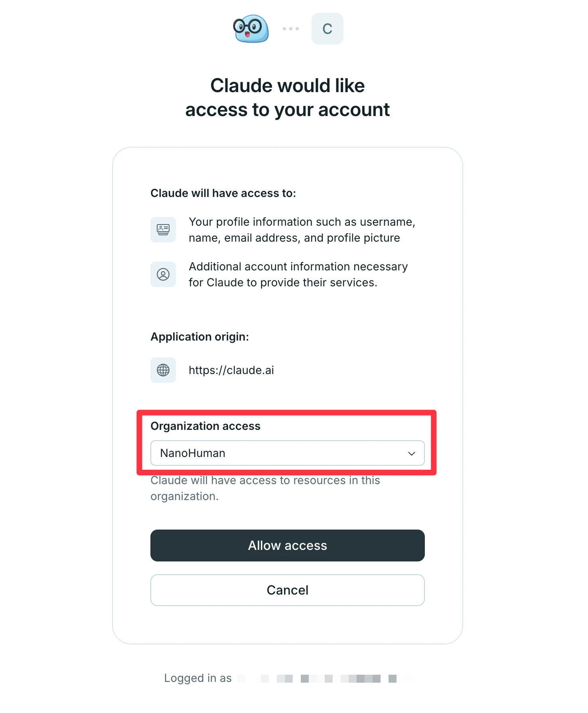Click the three dots between the logos
The height and width of the screenshot is (713, 588).
tap(290, 29)
